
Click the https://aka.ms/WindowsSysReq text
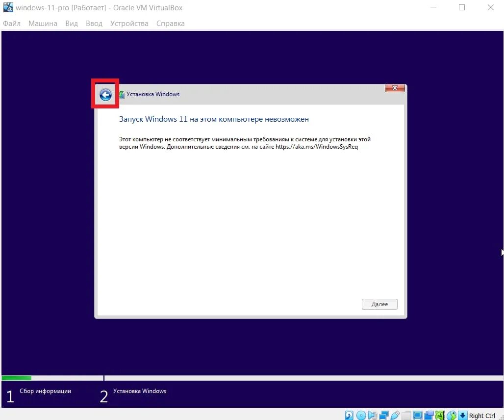pos(317,147)
